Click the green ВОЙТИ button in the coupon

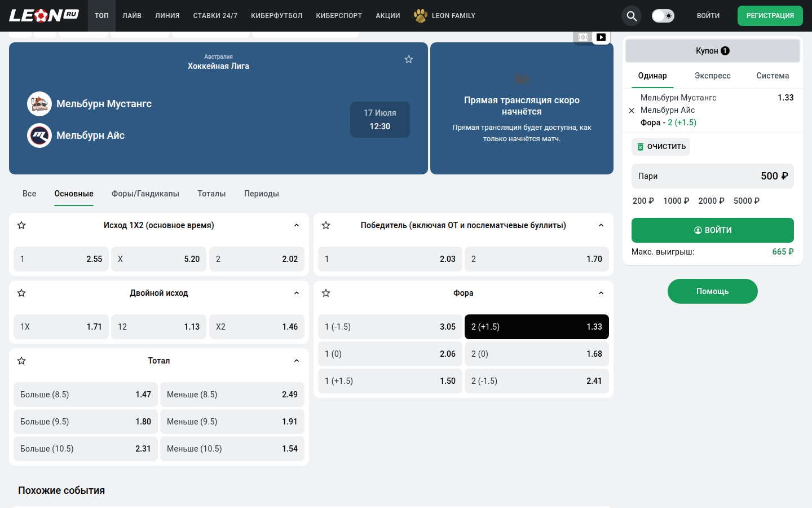coord(713,230)
